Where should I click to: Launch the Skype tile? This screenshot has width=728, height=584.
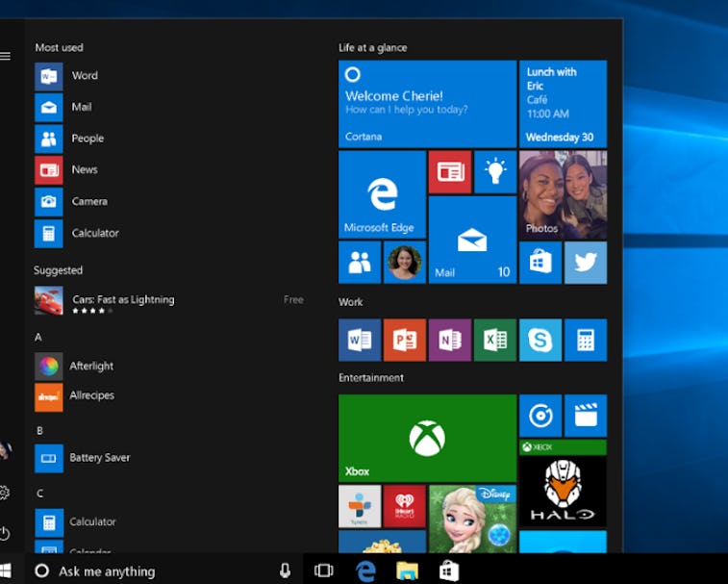[540, 340]
